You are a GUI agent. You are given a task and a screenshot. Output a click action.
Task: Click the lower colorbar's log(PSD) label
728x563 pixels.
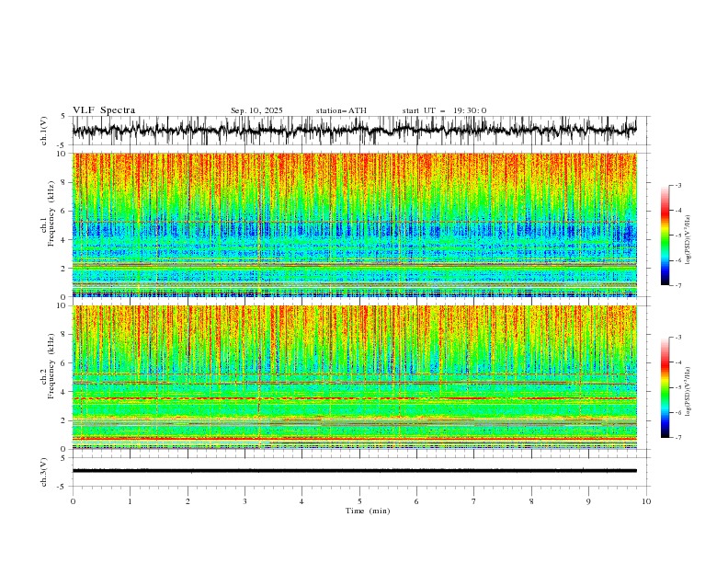pyautogui.click(x=688, y=391)
